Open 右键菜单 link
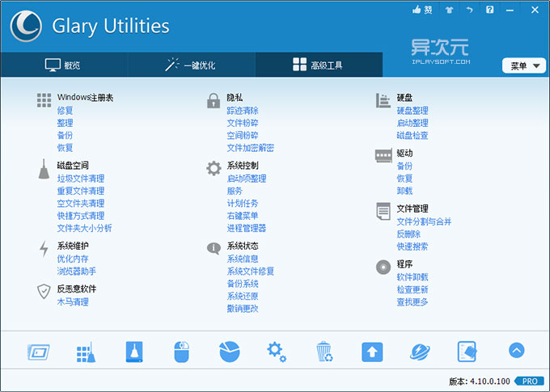Screen dimensions: 550x392 [x=243, y=216]
